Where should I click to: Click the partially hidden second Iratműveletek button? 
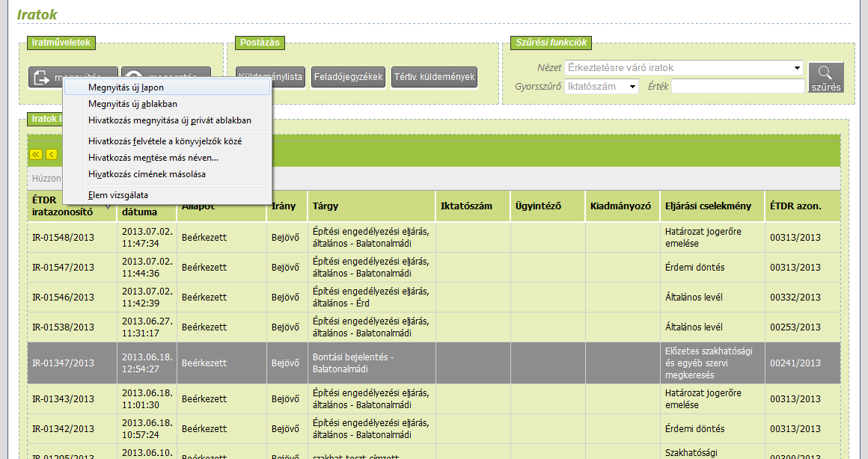[166, 73]
